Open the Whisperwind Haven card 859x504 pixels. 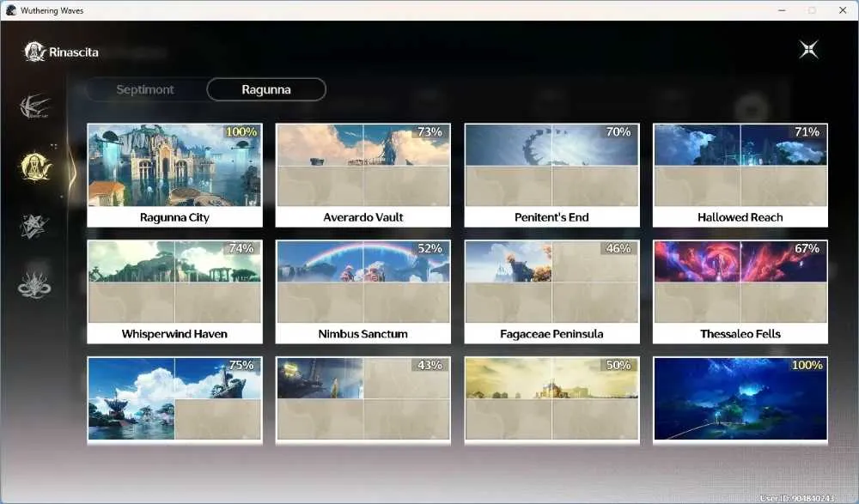(174, 292)
